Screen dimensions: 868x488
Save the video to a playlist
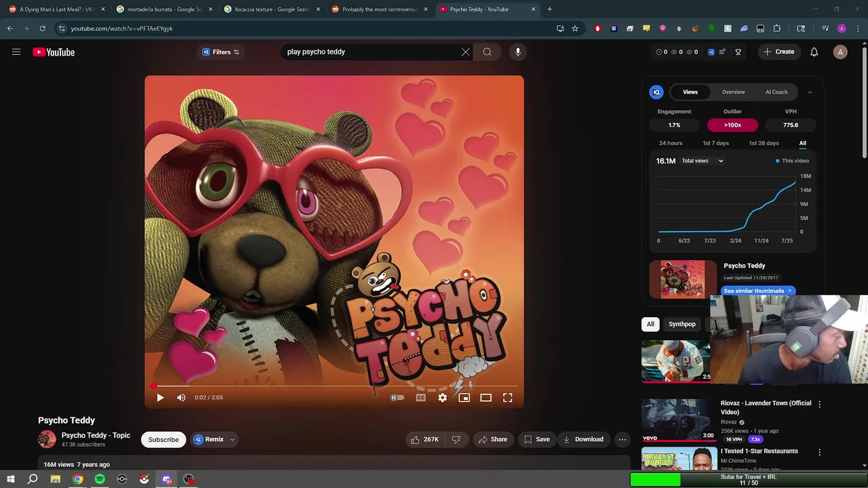pos(536,439)
